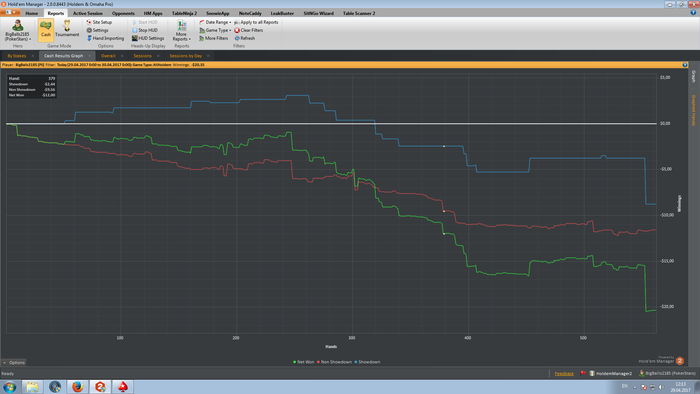
Task: Click the help icon in the filter bar
Action: click(x=685, y=65)
